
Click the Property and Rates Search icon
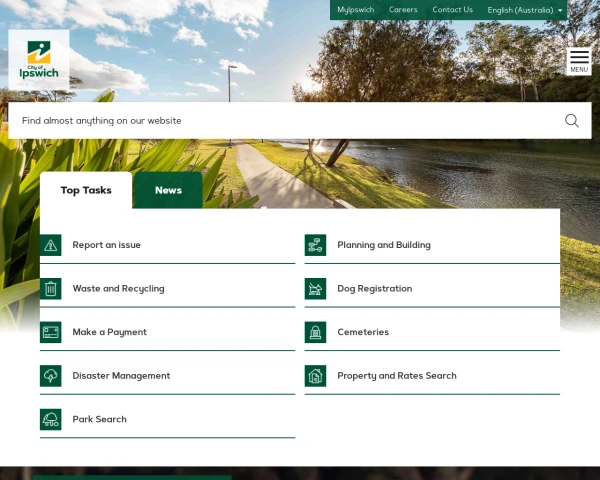tap(316, 376)
